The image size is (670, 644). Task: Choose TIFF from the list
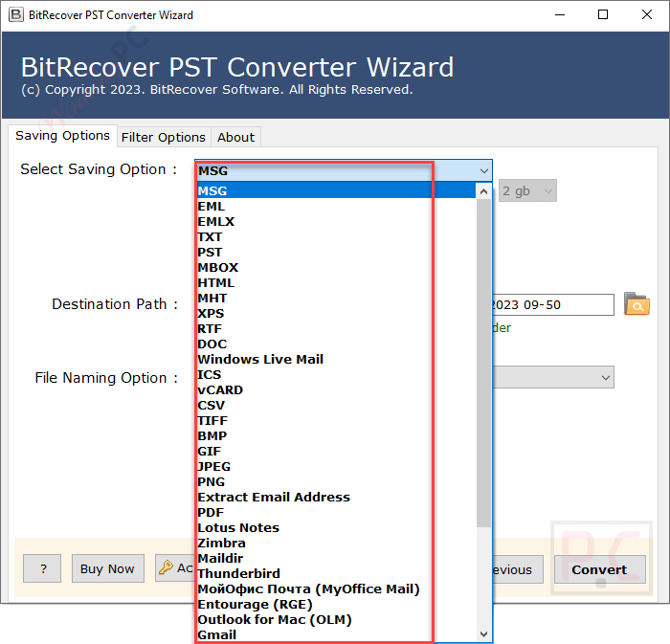[x=336, y=421]
